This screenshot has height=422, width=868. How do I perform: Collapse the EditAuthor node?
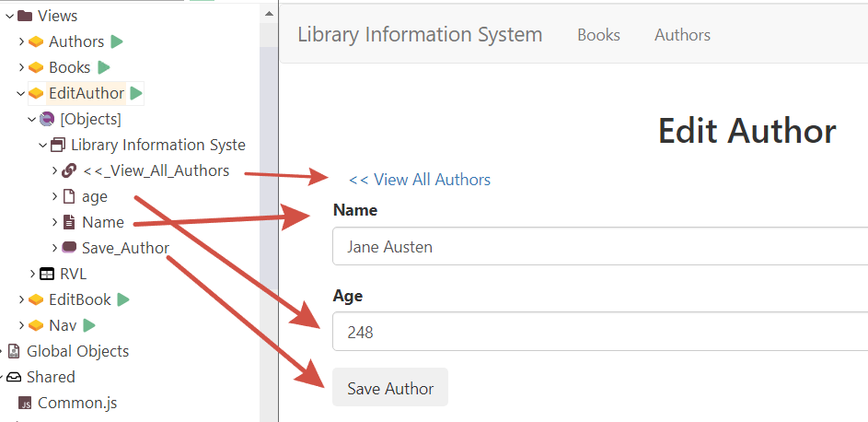21,93
